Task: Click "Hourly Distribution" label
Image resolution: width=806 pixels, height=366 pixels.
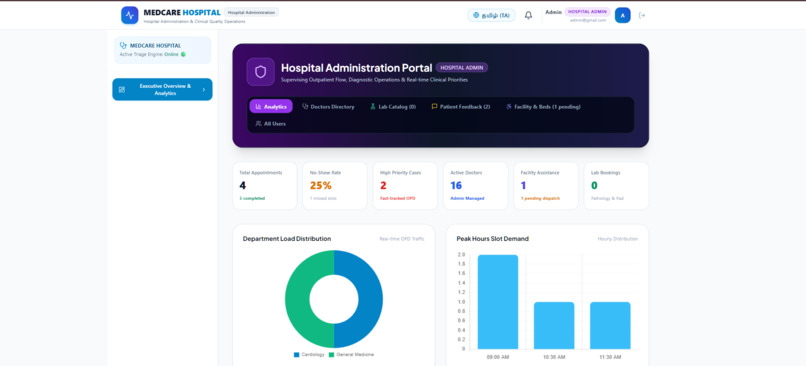Action: click(618, 239)
